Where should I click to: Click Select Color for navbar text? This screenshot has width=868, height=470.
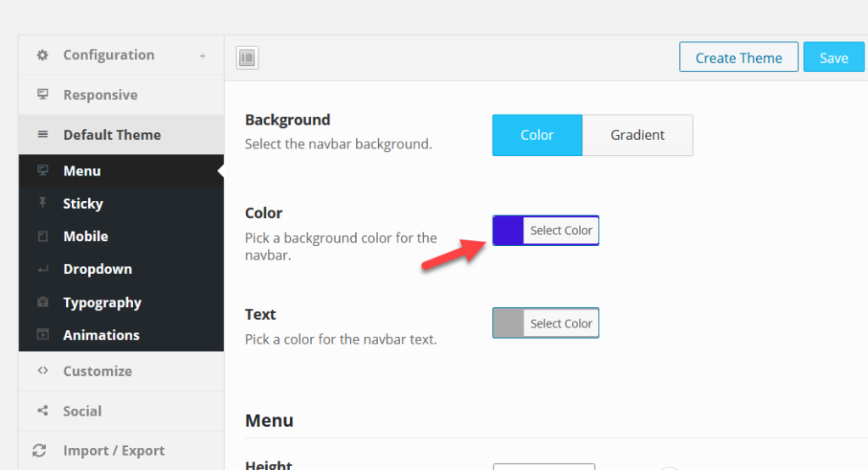[561, 323]
